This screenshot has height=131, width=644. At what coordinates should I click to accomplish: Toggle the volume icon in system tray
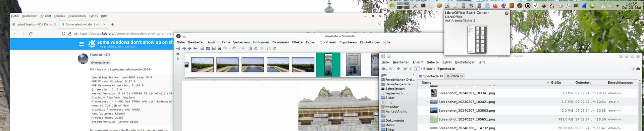(x=610, y=6)
